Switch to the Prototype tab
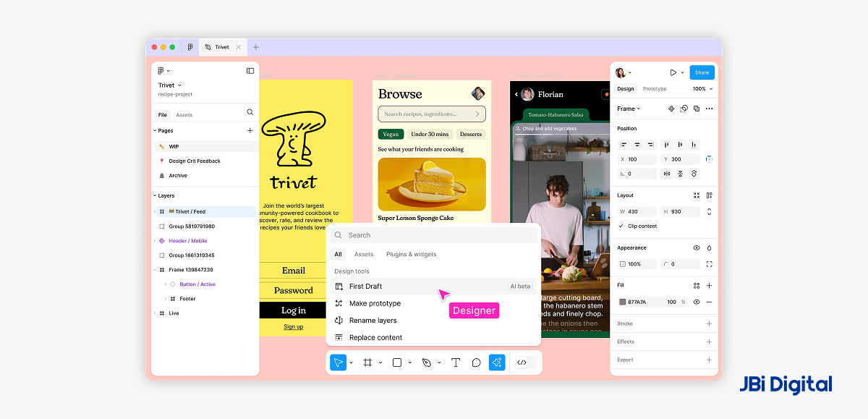 coord(655,89)
